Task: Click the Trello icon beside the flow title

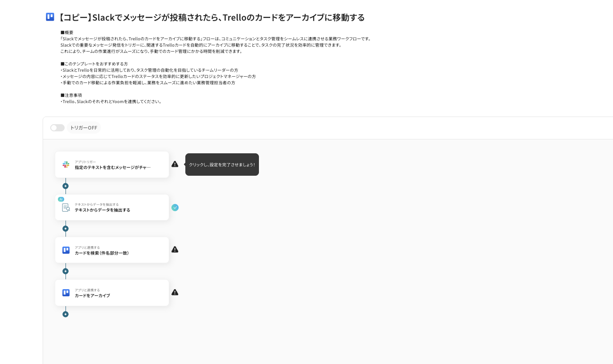Action: click(x=50, y=17)
